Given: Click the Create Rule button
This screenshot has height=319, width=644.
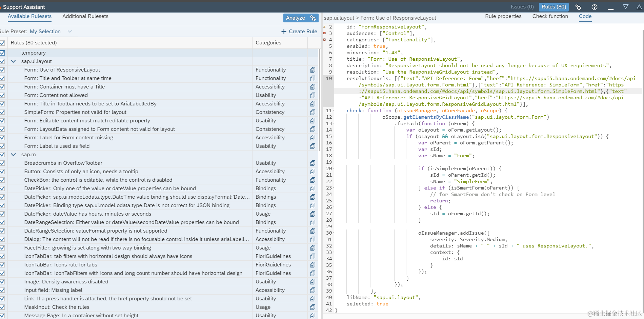Looking at the screenshot, I should 299,32.
